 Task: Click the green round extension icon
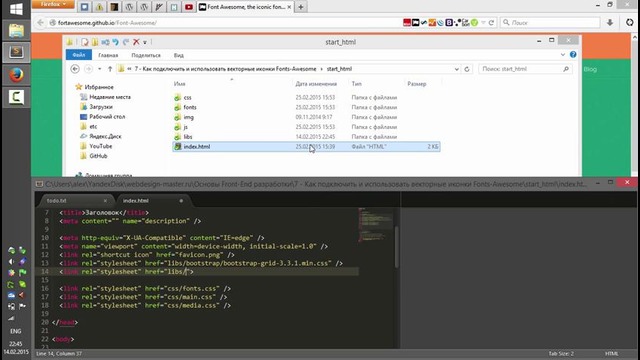(x=474, y=23)
